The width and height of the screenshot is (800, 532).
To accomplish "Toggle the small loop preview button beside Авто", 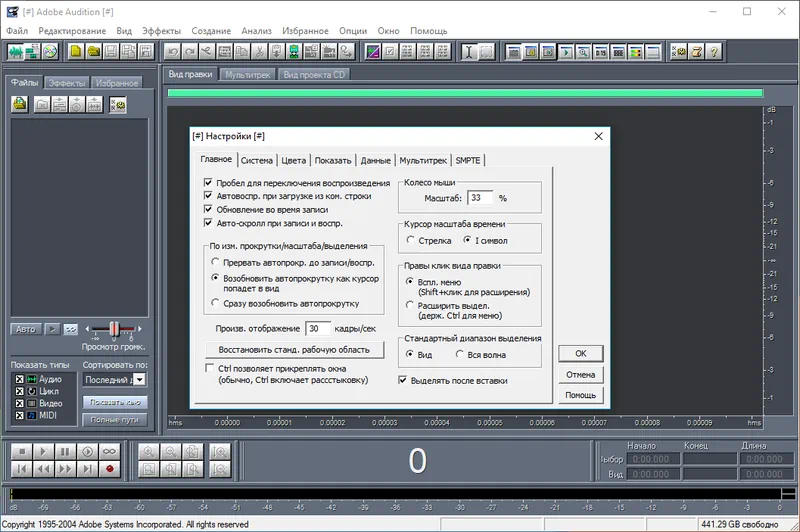I will tap(70, 330).
